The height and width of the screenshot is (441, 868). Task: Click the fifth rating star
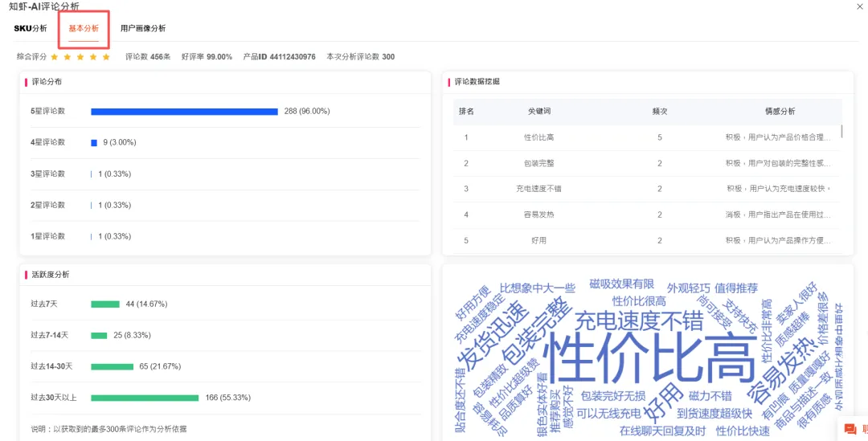click(106, 56)
